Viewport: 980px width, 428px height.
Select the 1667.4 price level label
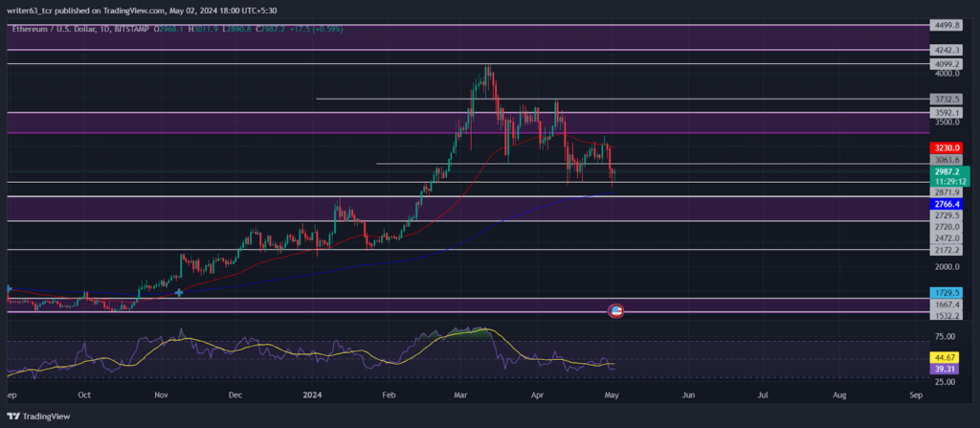[x=945, y=304]
